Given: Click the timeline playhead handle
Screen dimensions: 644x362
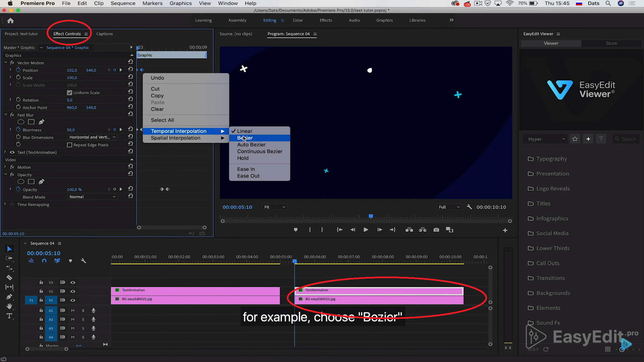Looking at the screenshot, I should pyautogui.click(x=294, y=261).
